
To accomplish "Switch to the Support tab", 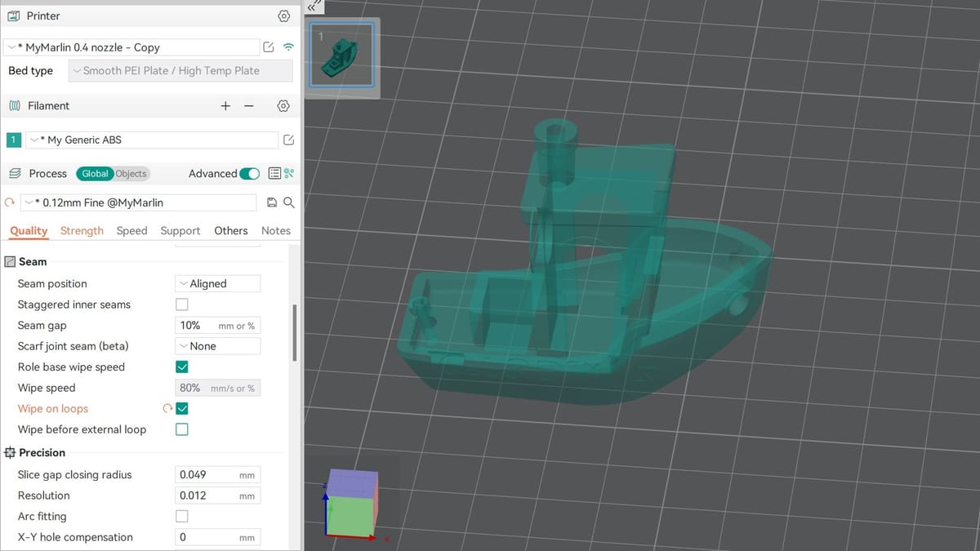I will [180, 231].
